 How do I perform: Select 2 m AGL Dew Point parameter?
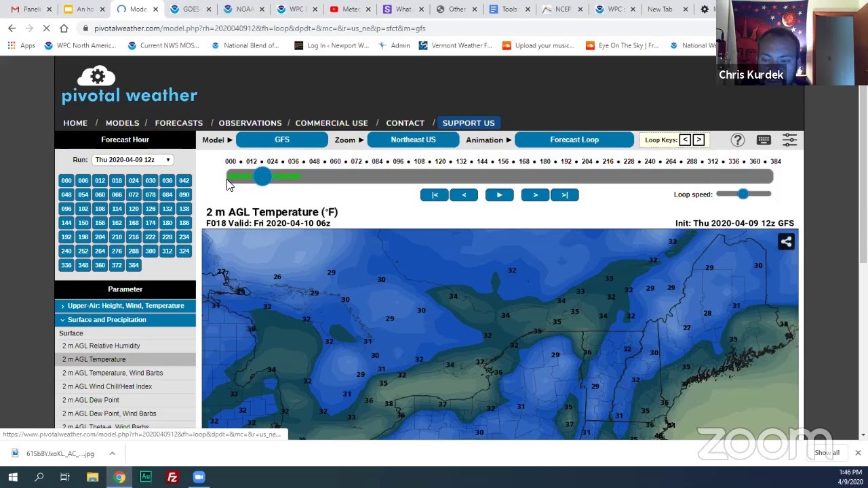tap(91, 400)
